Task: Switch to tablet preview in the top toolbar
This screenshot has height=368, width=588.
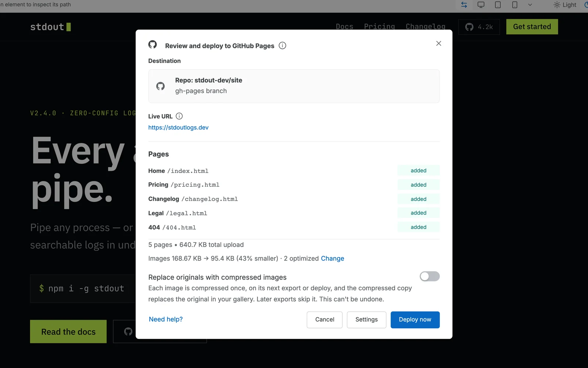Action: (498, 5)
